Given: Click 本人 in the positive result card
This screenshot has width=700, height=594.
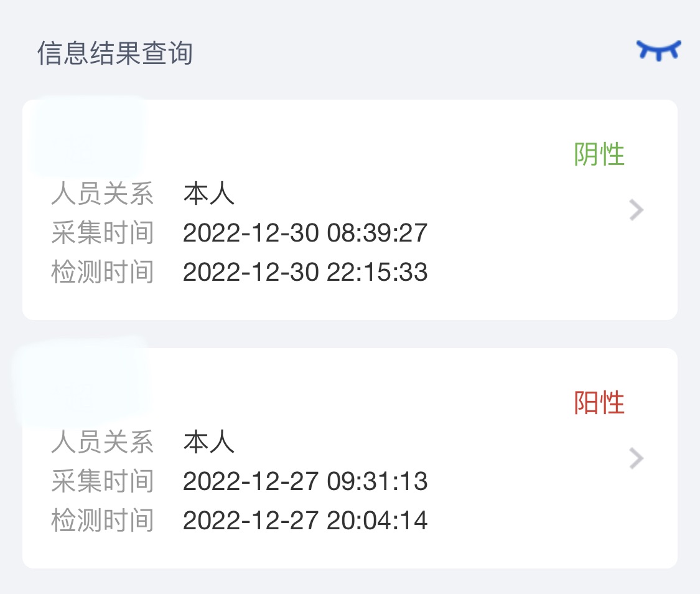Looking at the screenshot, I should click(x=209, y=443).
